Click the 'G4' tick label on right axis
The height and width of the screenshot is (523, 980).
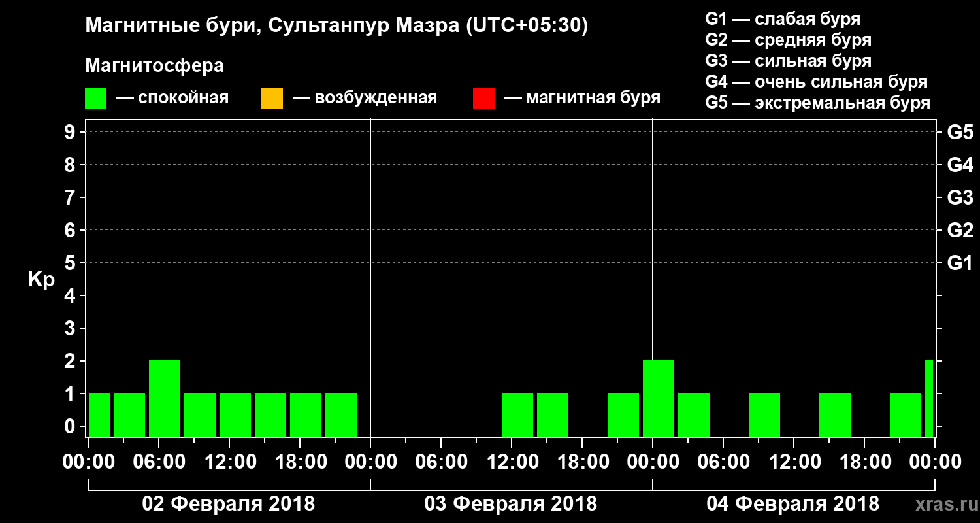pos(960,165)
